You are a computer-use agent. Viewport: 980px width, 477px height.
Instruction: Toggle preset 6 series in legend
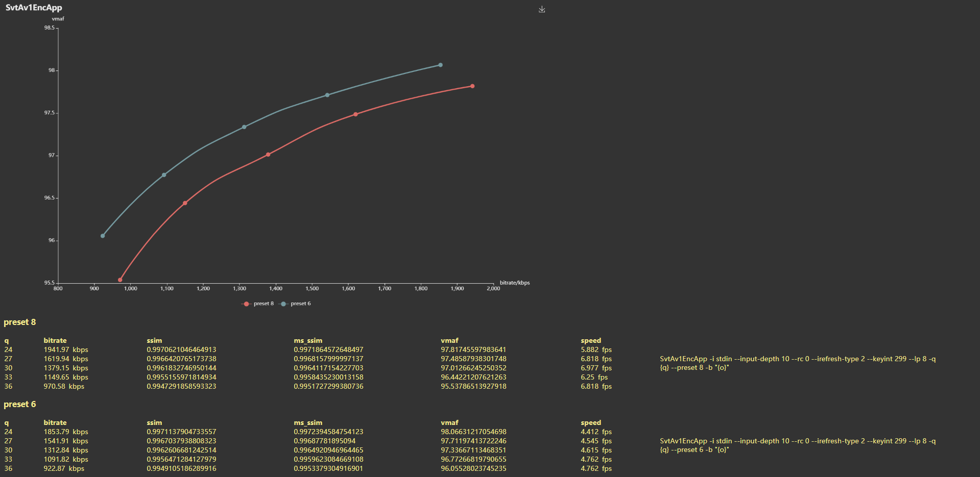click(x=295, y=304)
